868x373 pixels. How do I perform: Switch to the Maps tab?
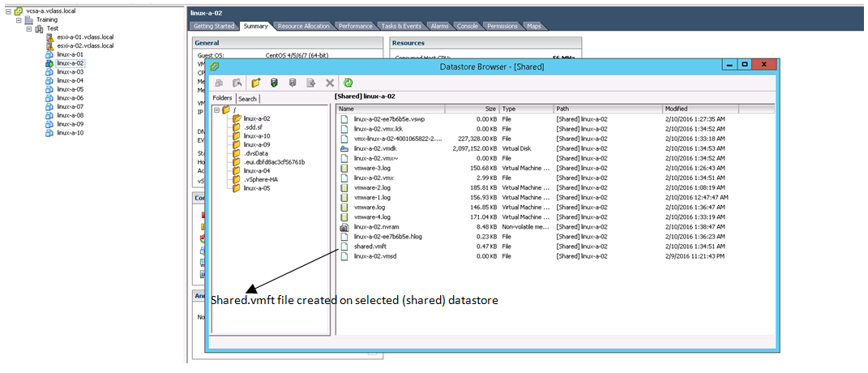[x=534, y=26]
